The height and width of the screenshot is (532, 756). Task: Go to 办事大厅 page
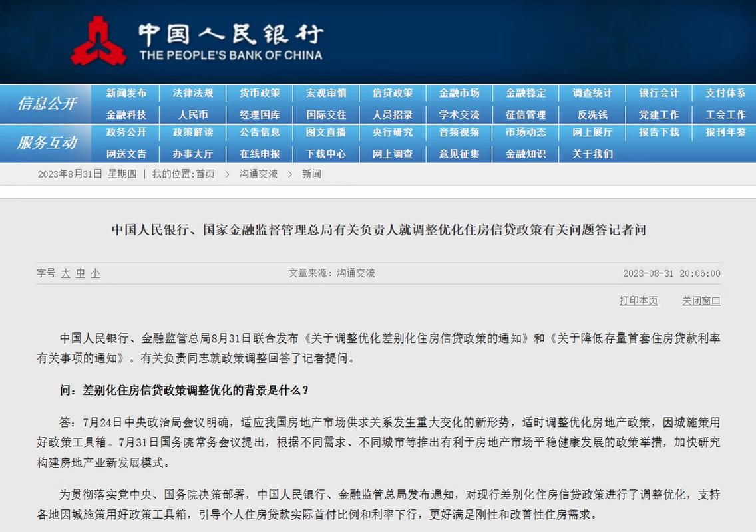point(193,154)
